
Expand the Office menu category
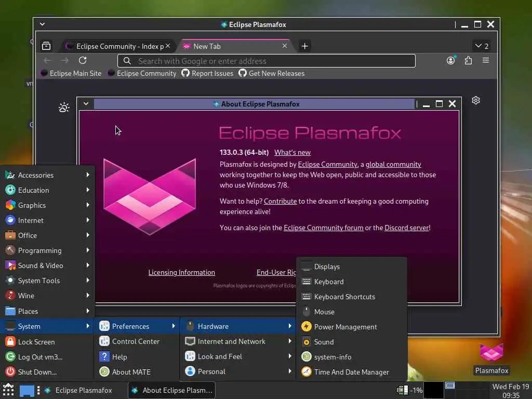(x=47, y=235)
